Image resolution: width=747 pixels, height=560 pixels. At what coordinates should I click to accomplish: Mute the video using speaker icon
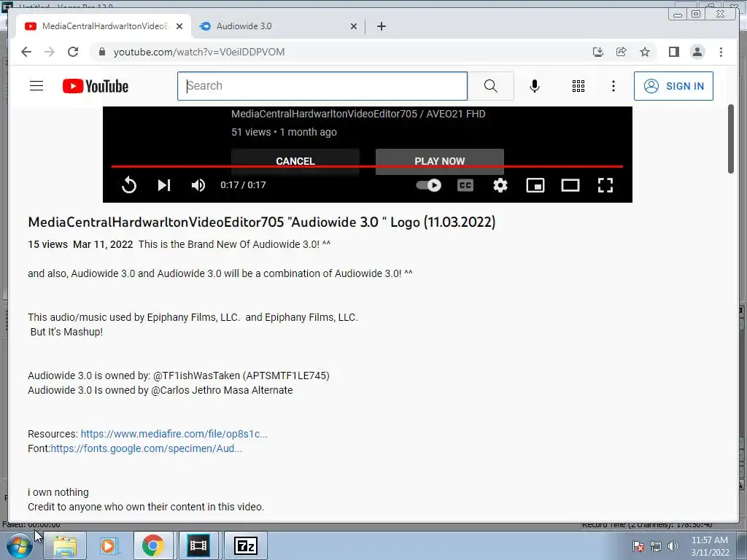198,184
